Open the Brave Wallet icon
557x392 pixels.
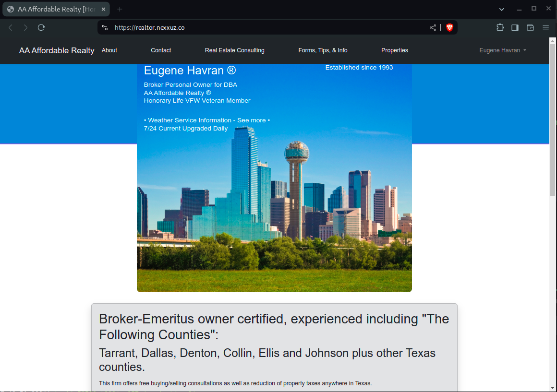(x=530, y=28)
